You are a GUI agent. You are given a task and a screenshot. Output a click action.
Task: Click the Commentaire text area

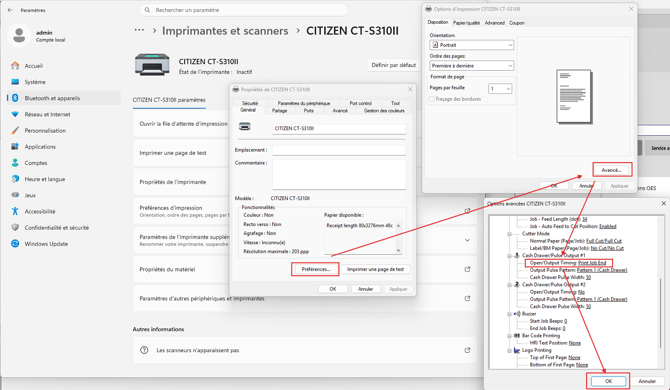tap(339, 174)
